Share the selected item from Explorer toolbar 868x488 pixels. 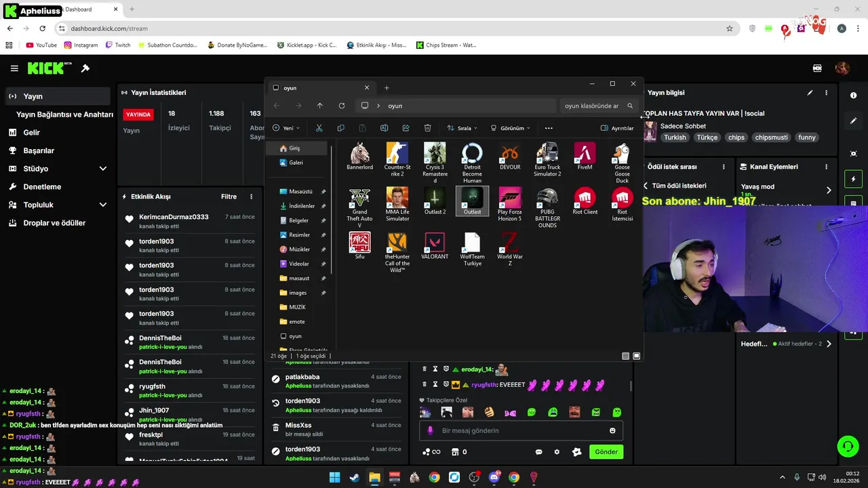pyautogui.click(x=406, y=128)
